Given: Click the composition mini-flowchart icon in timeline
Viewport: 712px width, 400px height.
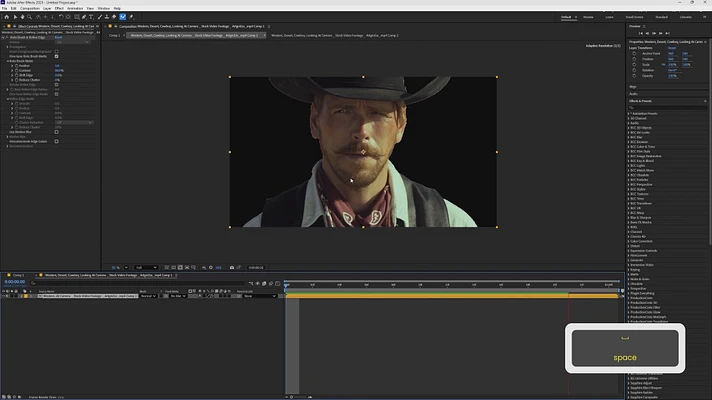Looking at the screenshot, I should click(x=251, y=283).
